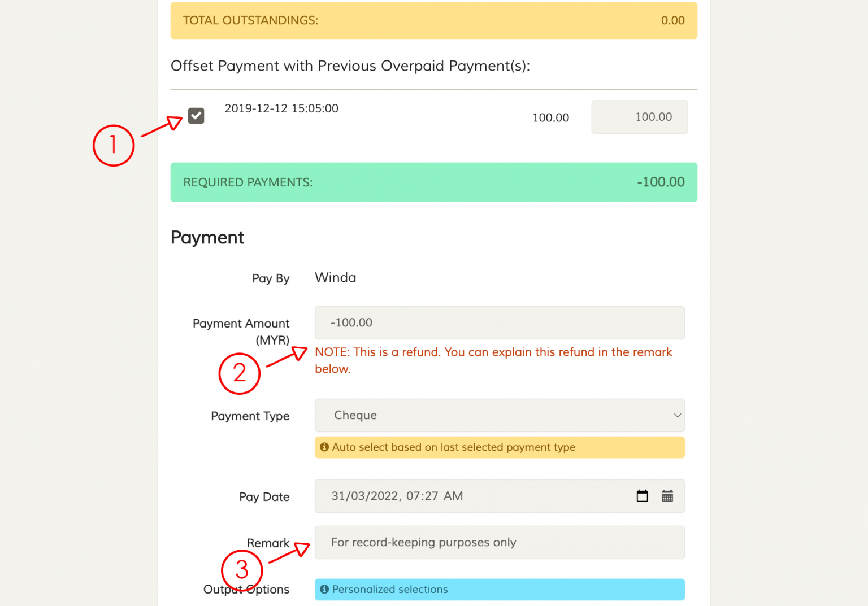Click the Payment section header
The height and width of the screenshot is (606, 868).
[x=207, y=237]
